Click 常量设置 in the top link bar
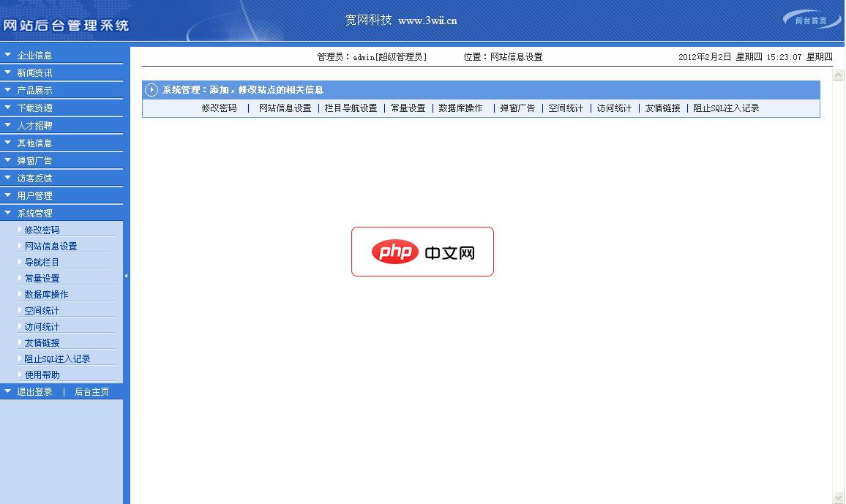This screenshot has height=504, width=846. (408, 108)
